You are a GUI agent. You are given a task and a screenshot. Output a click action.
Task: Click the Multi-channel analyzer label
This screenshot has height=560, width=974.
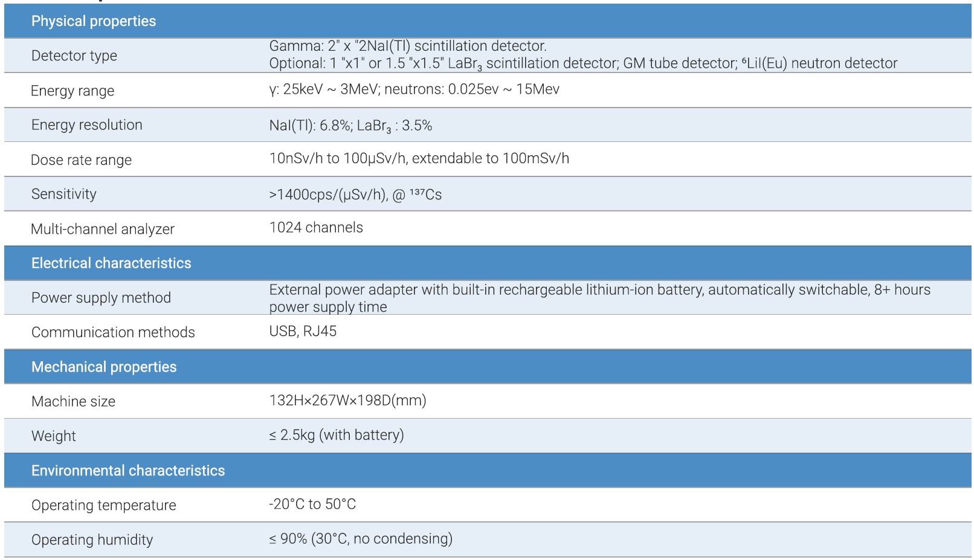point(103,229)
